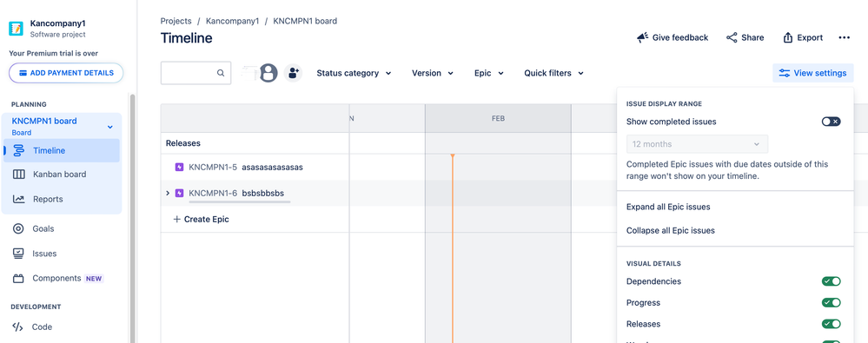Click the three-dot more actions icon
This screenshot has height=343, width=868.
click(x=844, y=37)
